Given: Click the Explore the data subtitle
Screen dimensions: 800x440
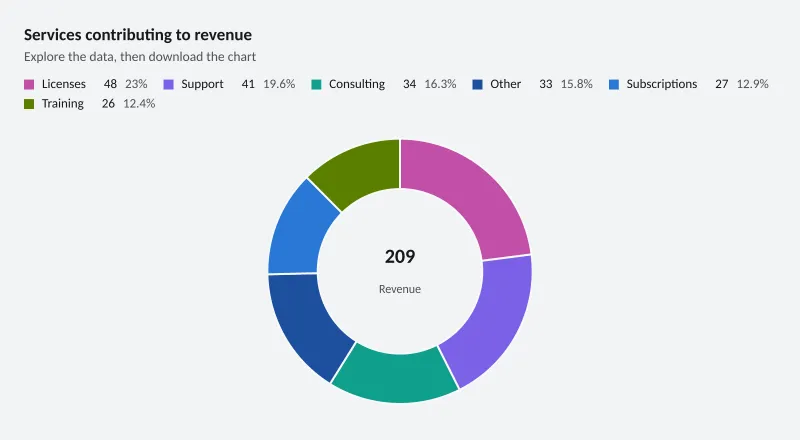Looking at the screenshot, I should (x=140, y=57).
